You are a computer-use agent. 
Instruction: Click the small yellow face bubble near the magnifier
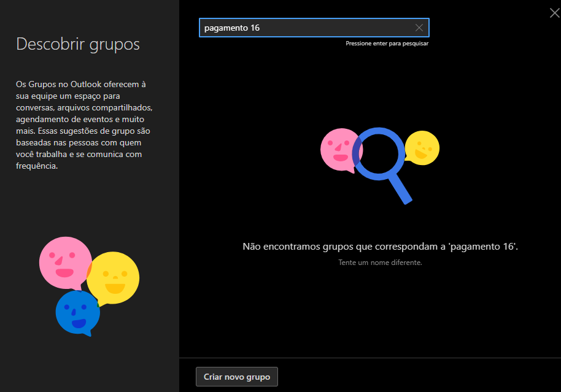point(422,148)
